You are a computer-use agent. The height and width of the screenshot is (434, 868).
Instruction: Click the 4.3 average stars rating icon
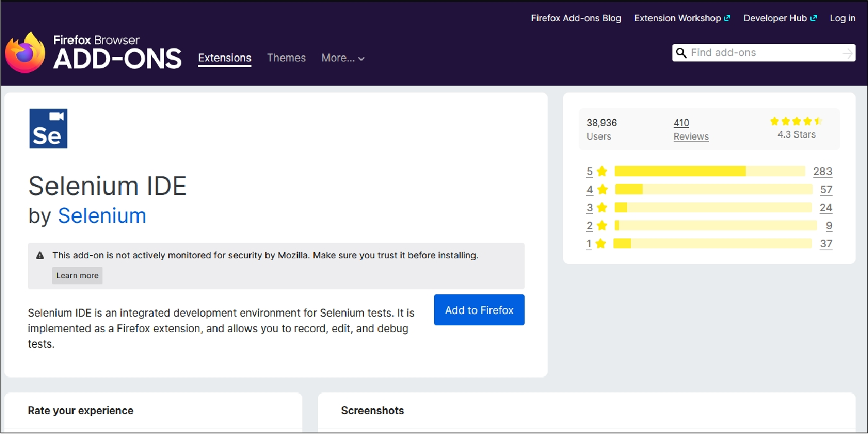click(x=796, y=122)
